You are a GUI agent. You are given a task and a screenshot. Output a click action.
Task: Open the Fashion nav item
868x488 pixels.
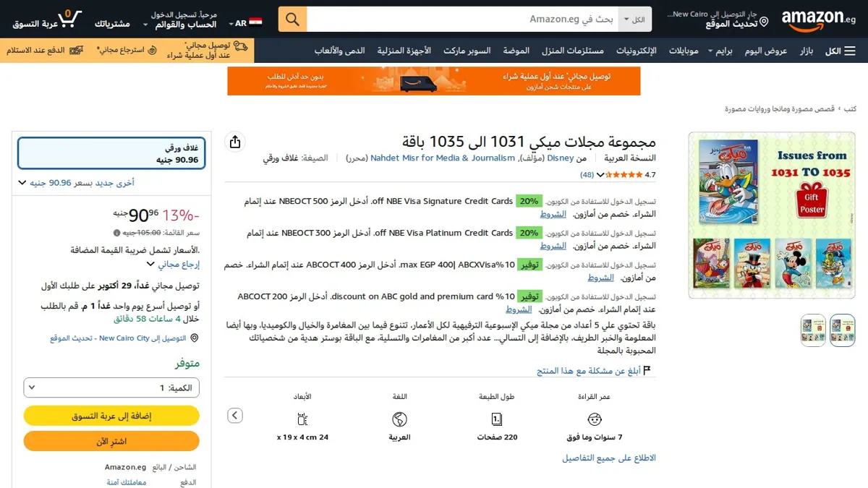pos(516,51)
